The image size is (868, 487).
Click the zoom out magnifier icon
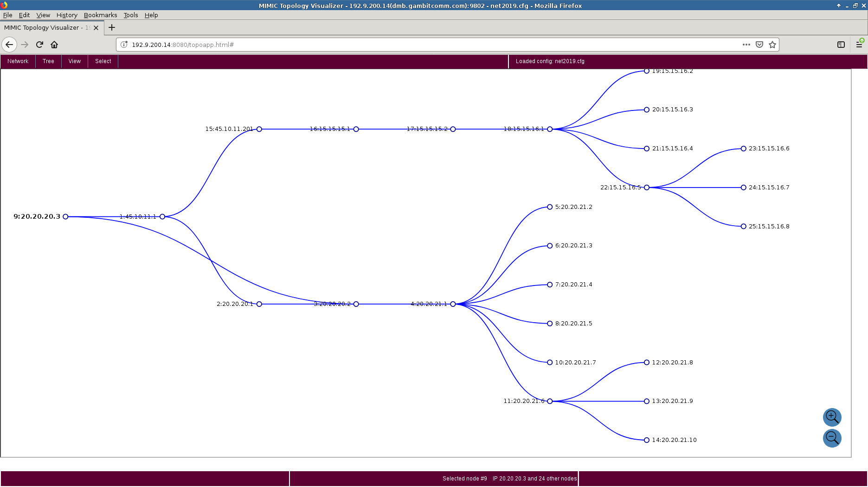[x=831, y=438]
